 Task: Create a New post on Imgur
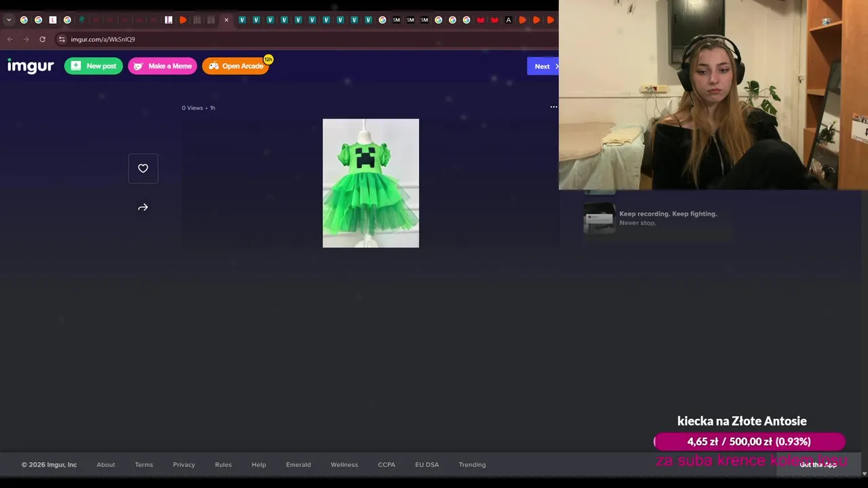coord(94,66)
